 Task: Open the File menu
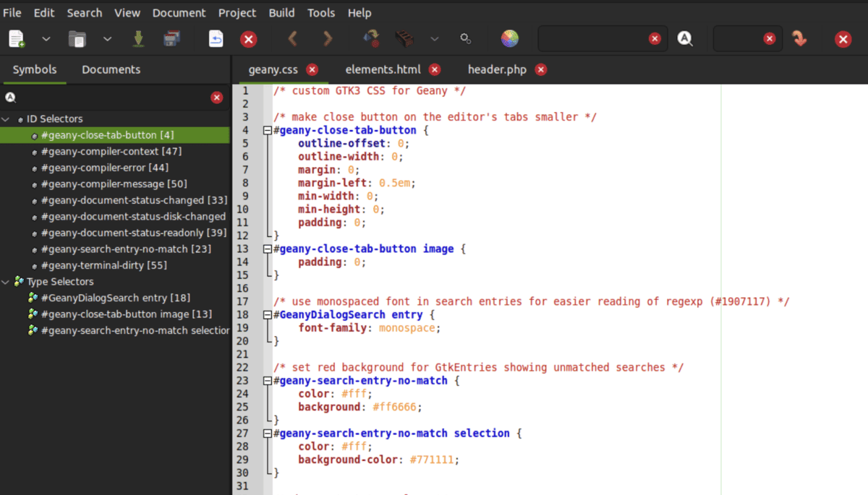click(x=12, y=12)
